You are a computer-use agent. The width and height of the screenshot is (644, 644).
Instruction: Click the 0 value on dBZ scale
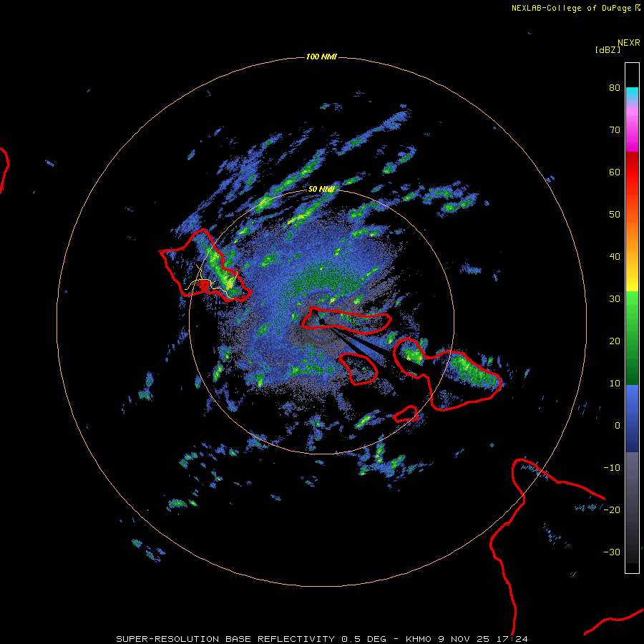618,426
